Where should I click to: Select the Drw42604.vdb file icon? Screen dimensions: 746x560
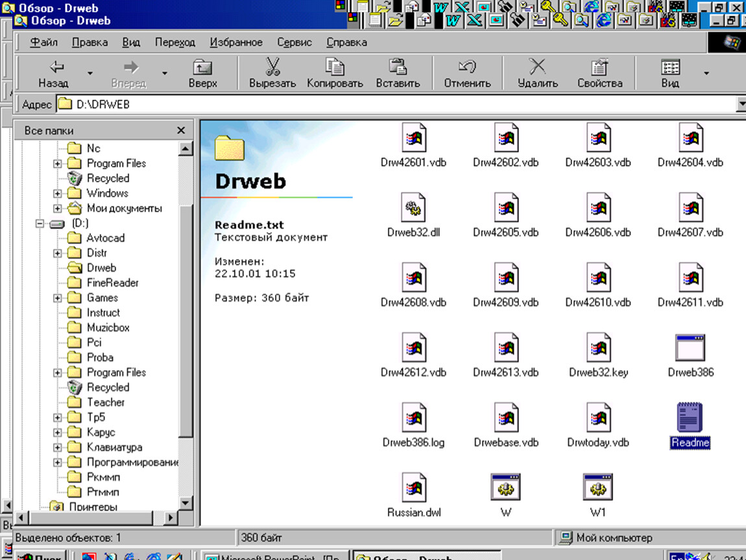click(690, 138)
